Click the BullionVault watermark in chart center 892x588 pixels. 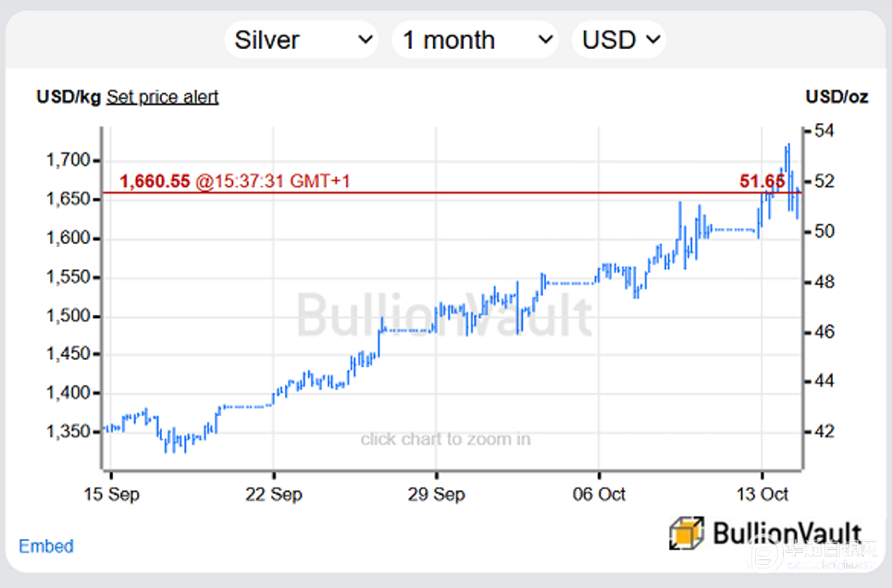(445, 315)
